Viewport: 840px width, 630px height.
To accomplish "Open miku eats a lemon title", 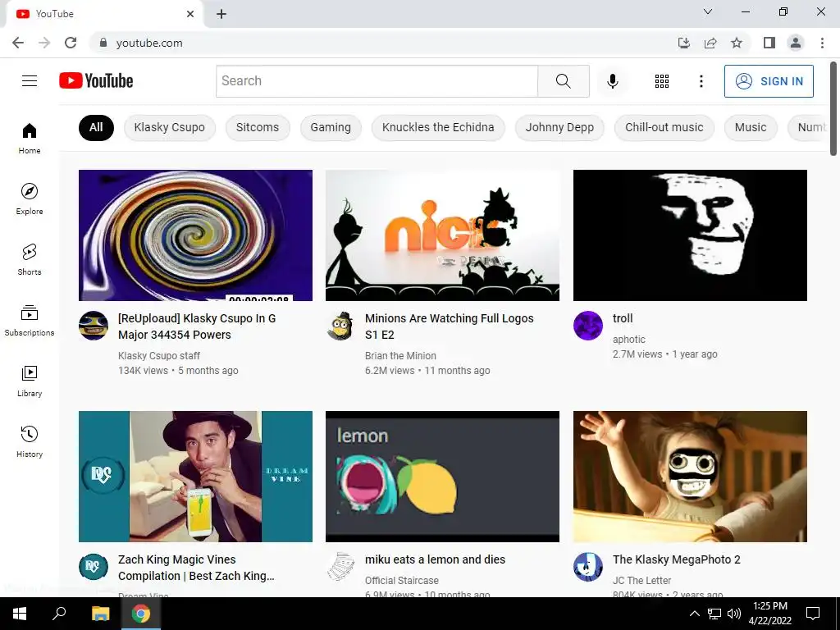I will pos(435,559).
